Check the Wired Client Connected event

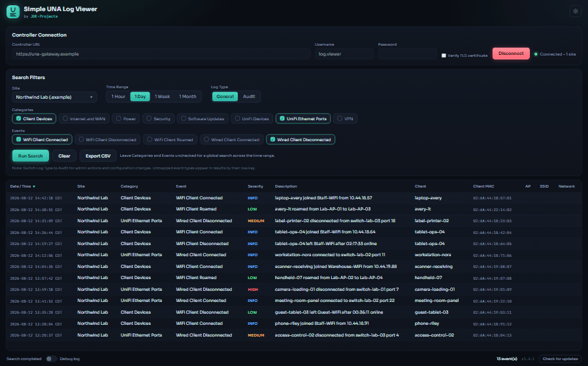coord(232,139)
